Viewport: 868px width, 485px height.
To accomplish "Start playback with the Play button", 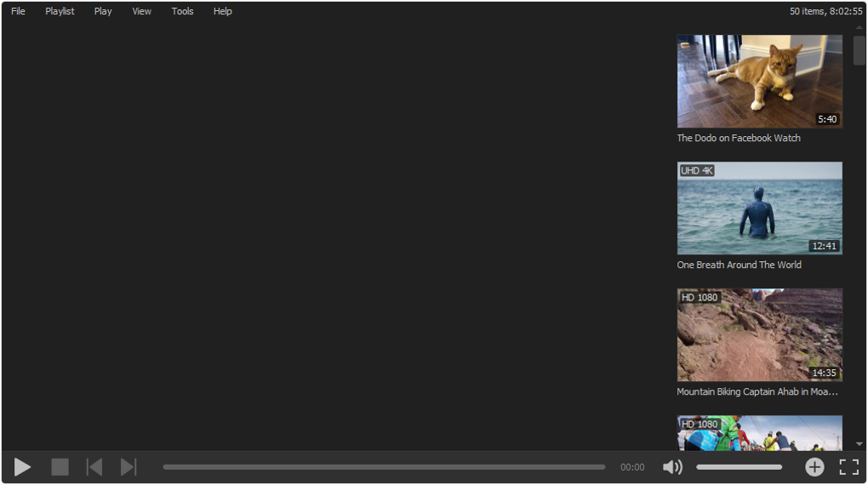I will click(x=22, y=467).
